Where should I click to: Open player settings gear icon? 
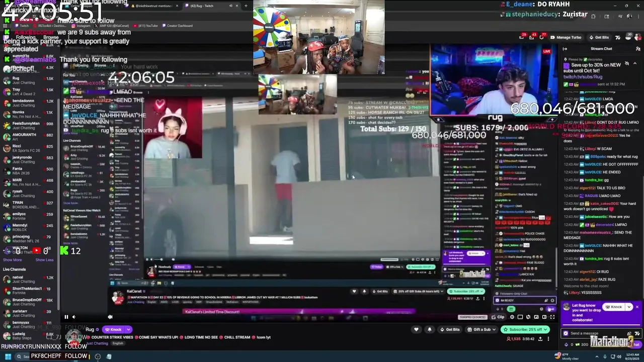pyautogui.click(x=512, y=317)
